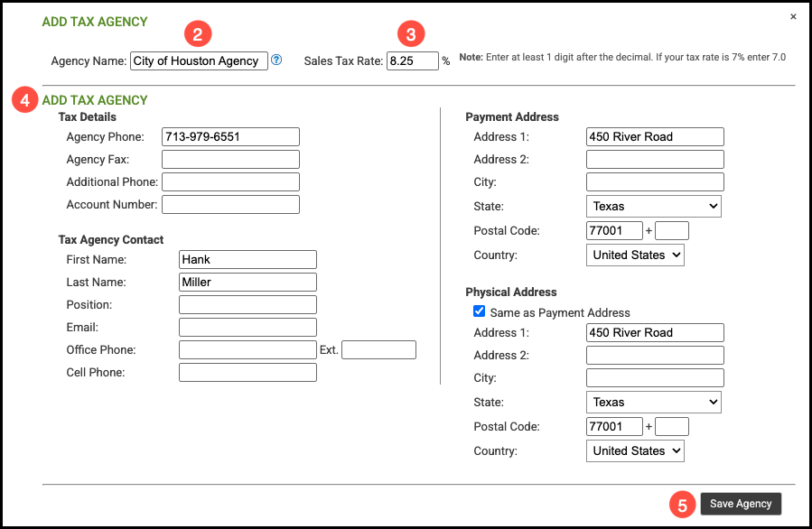
Task: Open the Payment Address Country dropdown
Action: click(635, 255)
